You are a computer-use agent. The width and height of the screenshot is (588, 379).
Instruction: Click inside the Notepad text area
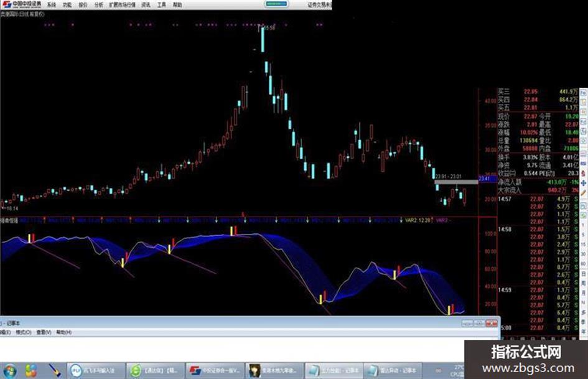[x=233, y=349]
